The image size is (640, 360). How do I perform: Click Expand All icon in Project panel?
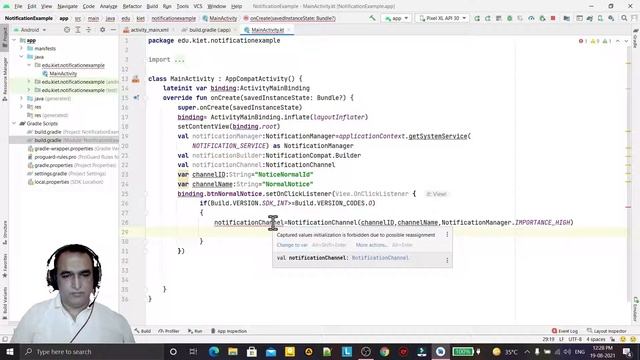(78, 30)
